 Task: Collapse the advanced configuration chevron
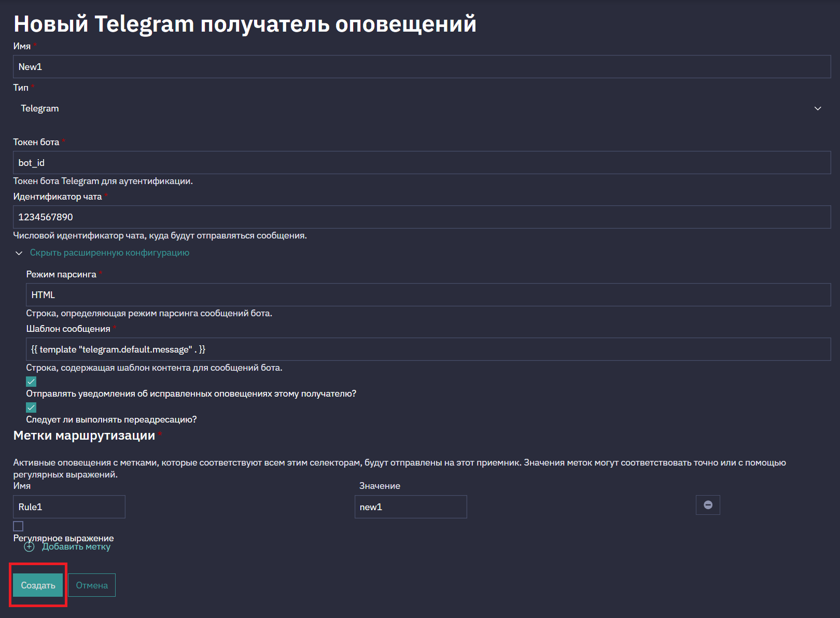coord(19,253)
